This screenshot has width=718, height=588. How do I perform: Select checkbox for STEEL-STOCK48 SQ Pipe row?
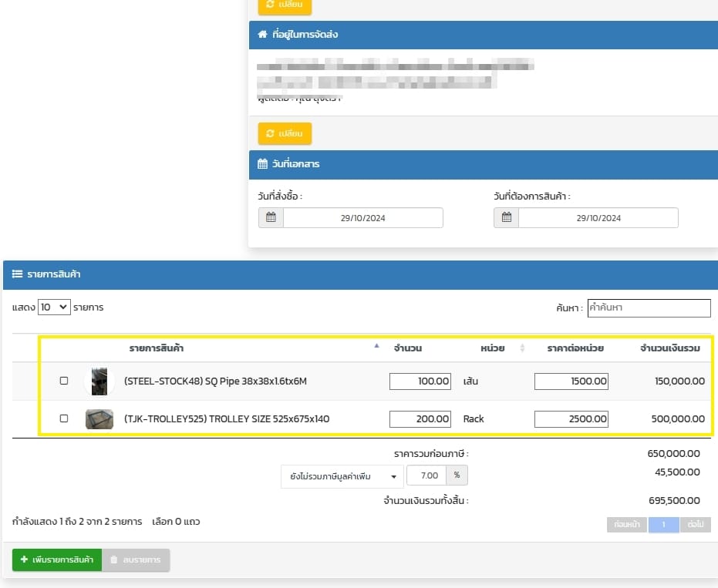pos(64,381)
